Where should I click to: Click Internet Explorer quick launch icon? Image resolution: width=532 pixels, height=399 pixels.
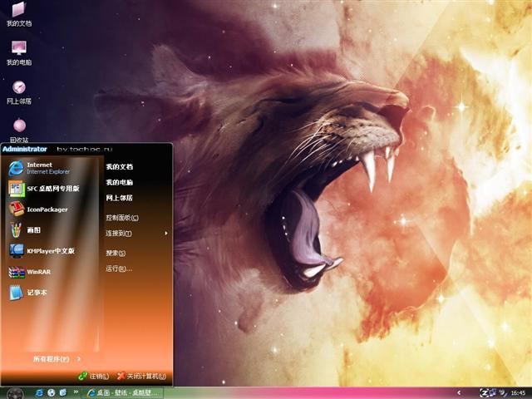coord(39,392)
